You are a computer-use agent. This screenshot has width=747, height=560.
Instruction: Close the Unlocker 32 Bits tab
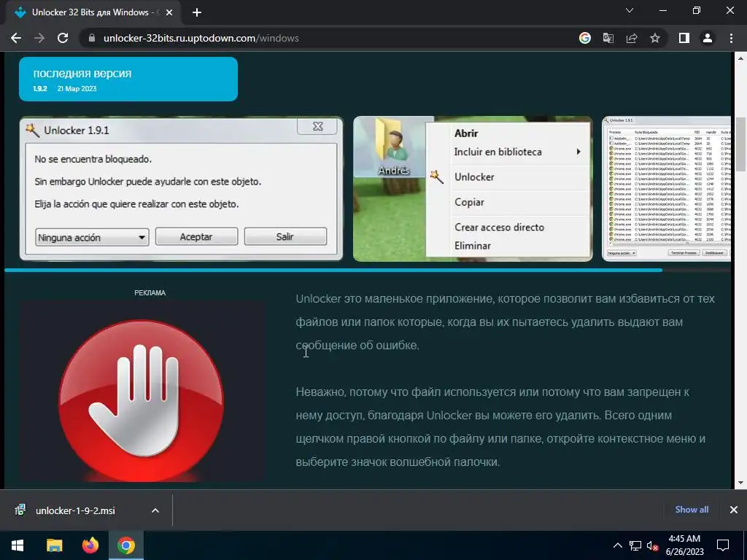169,13
